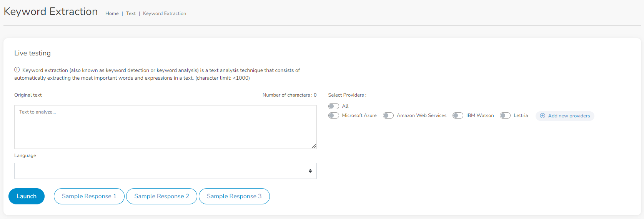Screen dimensions: 644x219
Task: Click the info icon beside the description
Action: (x=17, y=70)
